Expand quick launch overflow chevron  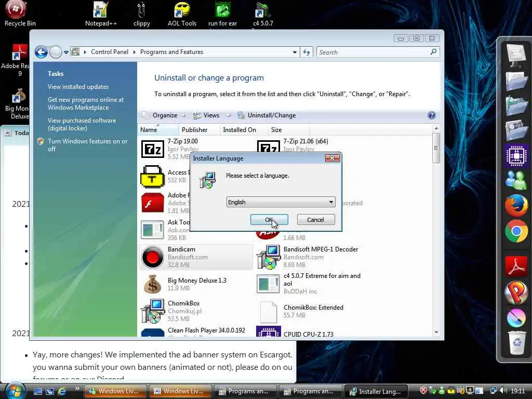[x=77, y=389]
